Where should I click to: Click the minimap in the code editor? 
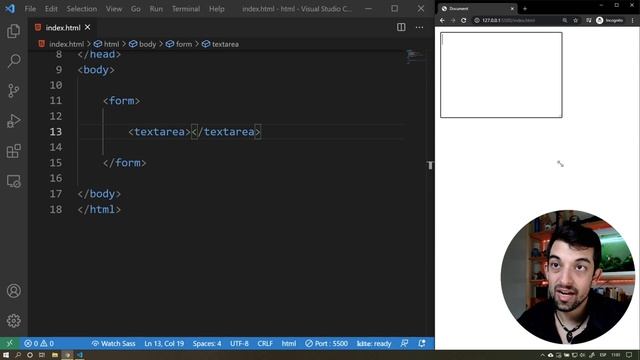[x=415, y=56]
